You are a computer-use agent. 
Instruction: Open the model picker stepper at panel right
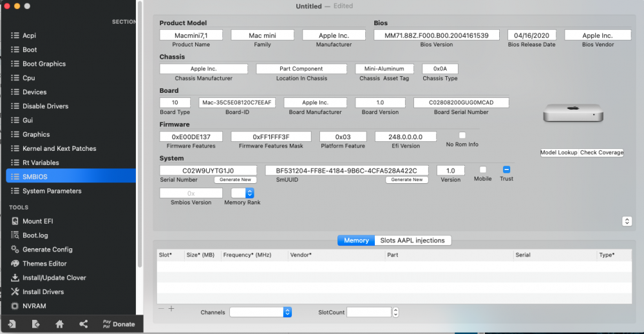pyautogui.click(x=627, y=221)
